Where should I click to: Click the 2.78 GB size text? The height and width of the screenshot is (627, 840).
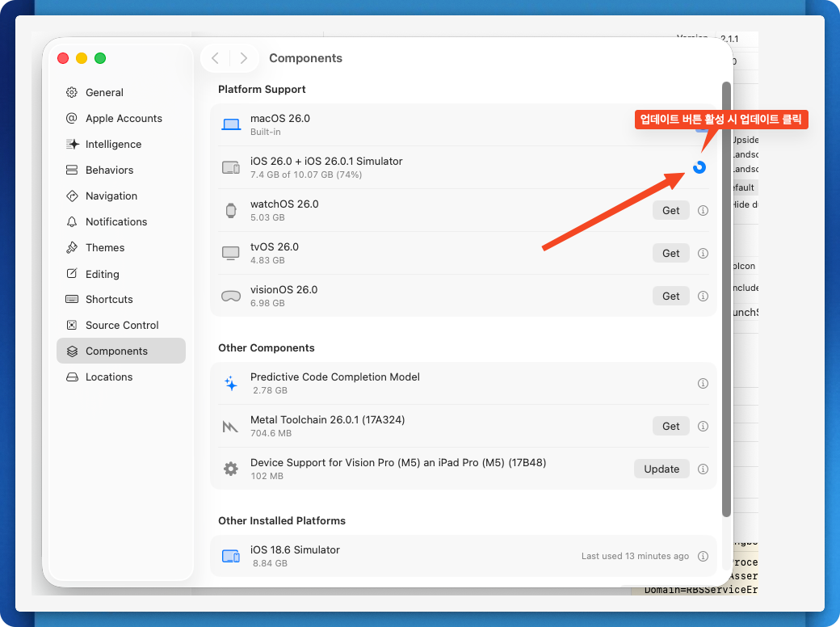pos(270,390)
